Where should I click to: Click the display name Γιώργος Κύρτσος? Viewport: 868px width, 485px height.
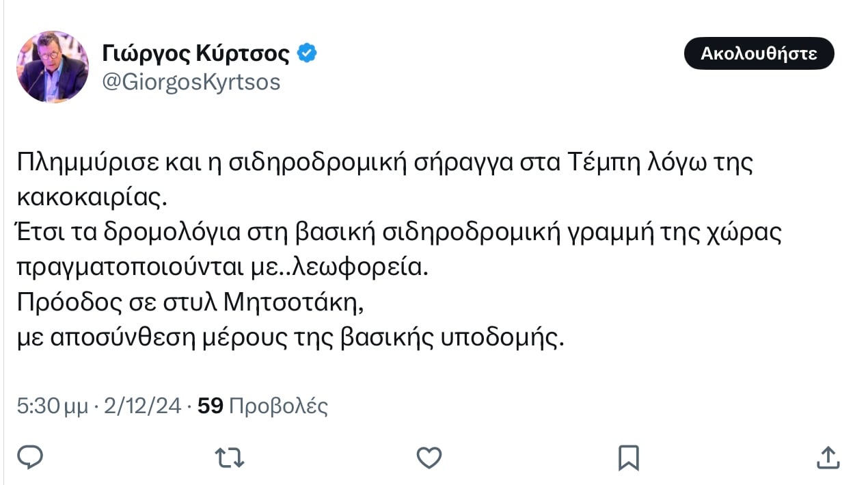[196, 53]
